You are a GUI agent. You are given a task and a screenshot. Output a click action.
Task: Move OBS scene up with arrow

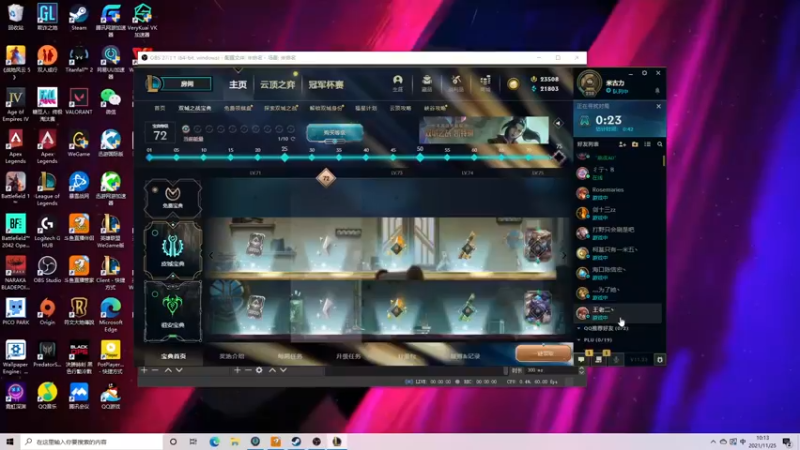(x=168, y=370)
